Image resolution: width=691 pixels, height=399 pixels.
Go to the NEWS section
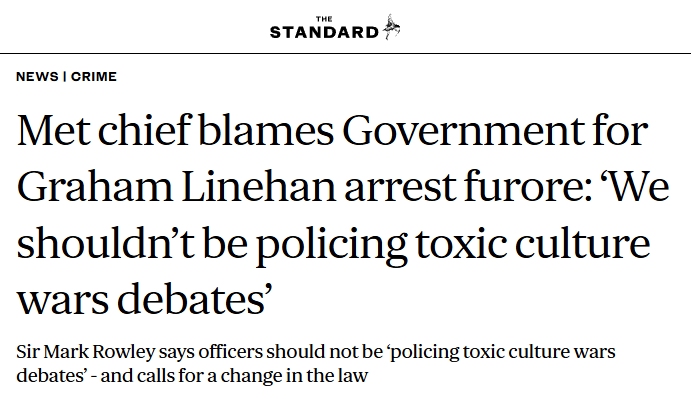coord(37,76)
